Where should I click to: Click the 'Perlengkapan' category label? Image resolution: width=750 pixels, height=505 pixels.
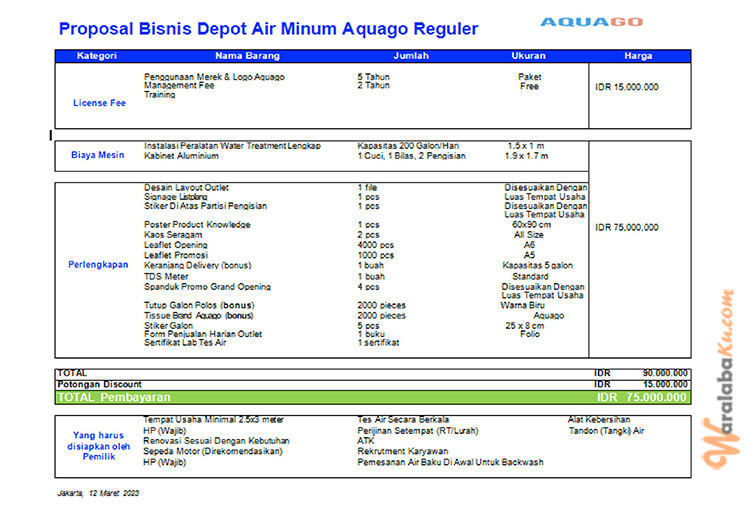pos(98,264)
